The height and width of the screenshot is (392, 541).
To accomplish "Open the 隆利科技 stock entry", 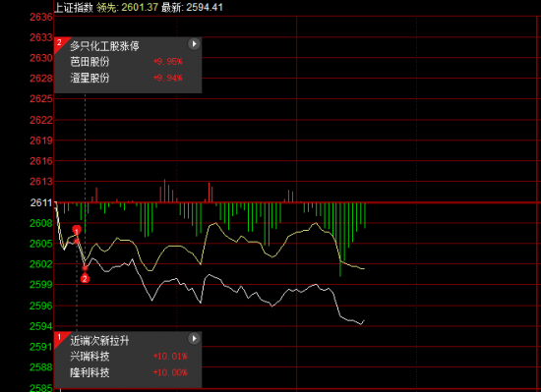I will tap(90, 372).
